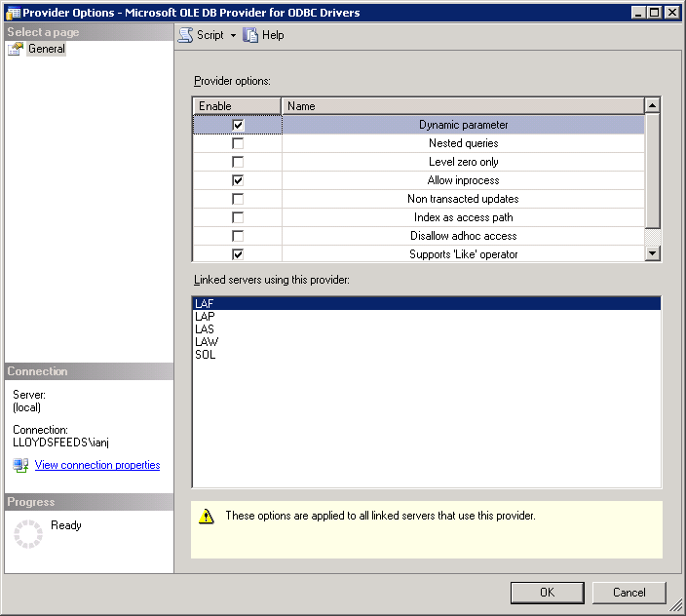Open View connection properties link
The height and width of the screenshot is (616, 686).
[x=97, y=466]
